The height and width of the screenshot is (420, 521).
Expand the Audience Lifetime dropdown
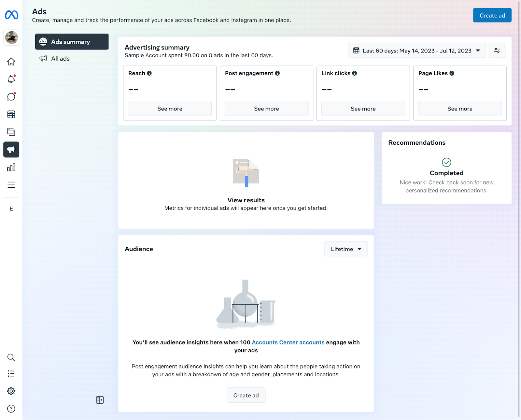pos(346,249)
